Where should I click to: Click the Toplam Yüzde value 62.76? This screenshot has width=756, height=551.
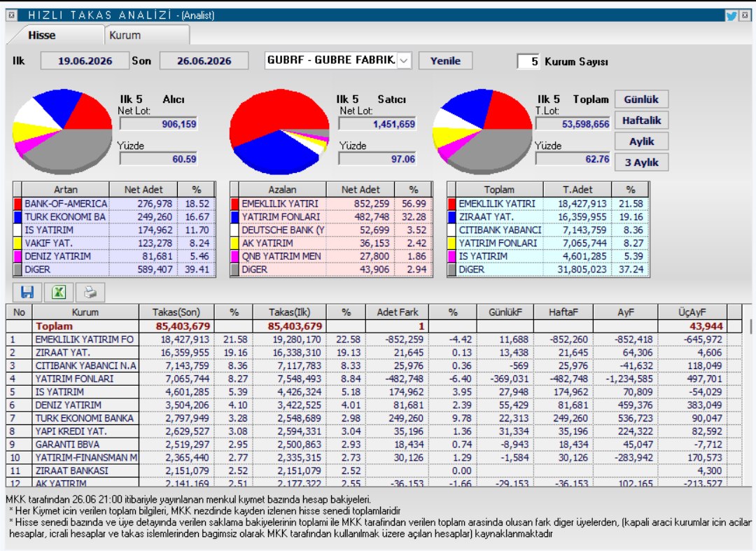point(573,159)
